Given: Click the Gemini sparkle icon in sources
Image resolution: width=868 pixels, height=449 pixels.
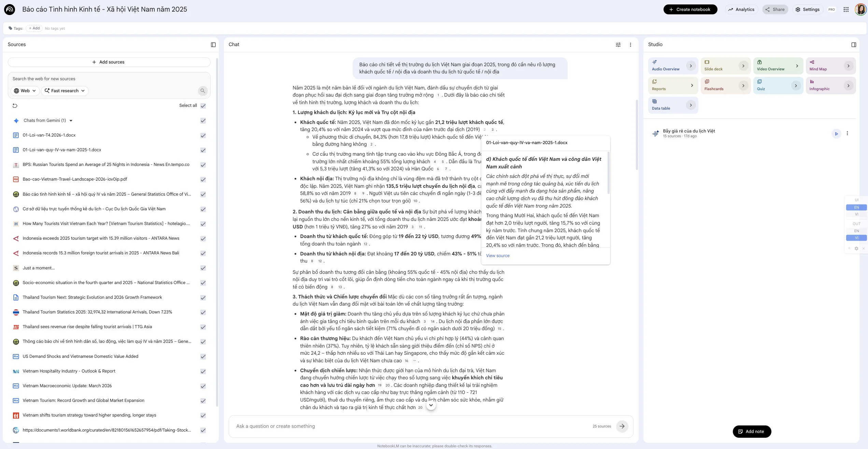Looking at the screenshot, I should point(16,121).
